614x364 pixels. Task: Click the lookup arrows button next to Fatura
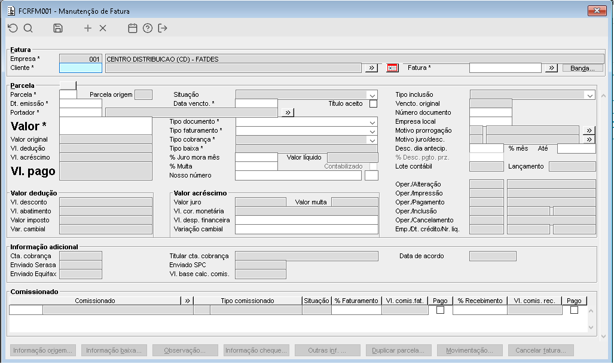(551, 68)
